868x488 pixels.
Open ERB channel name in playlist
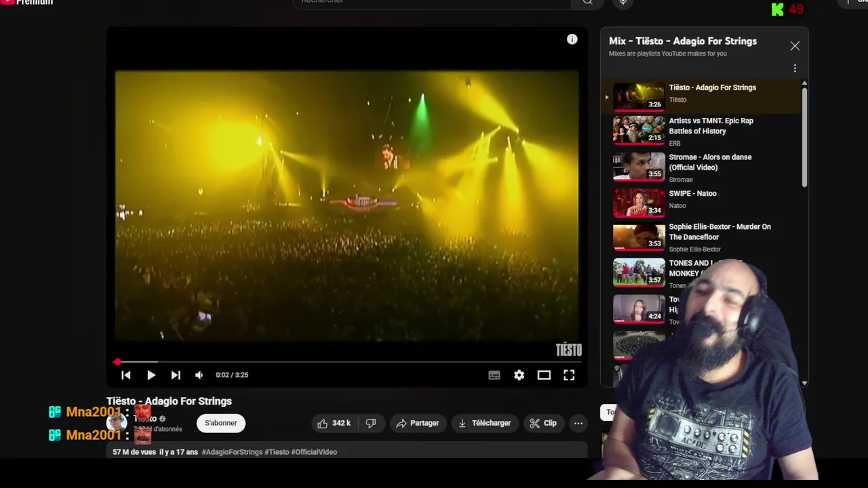click(675, 144)
